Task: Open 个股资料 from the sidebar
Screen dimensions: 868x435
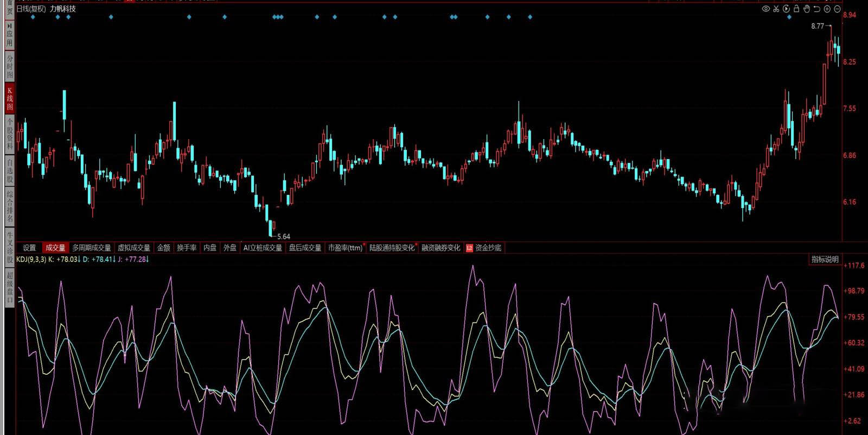Action: coord(9,134)
